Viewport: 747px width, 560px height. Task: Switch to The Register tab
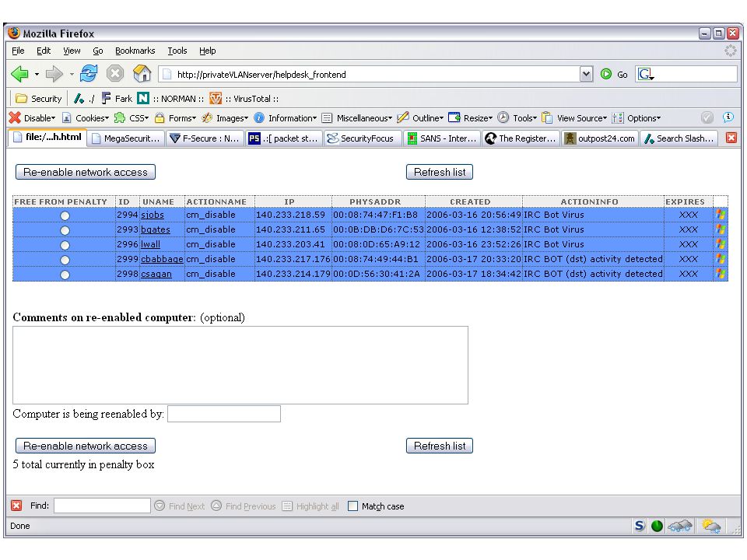point(521,138)
